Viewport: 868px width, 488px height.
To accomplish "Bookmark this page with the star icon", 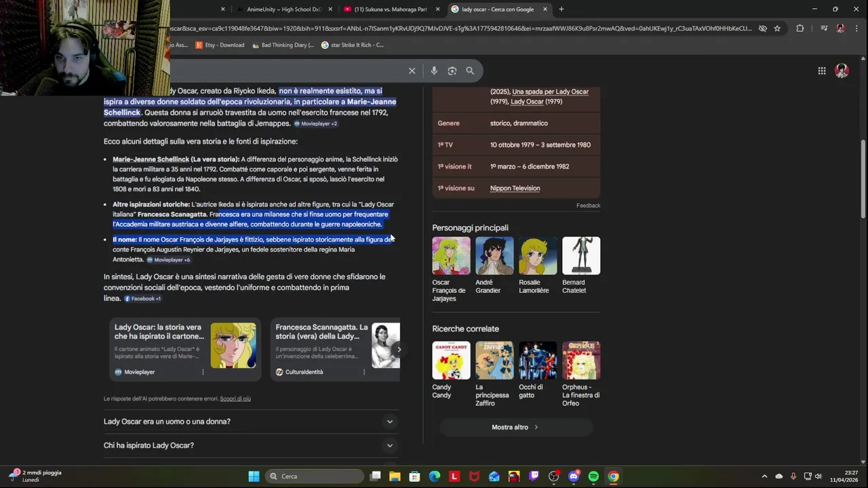I will pos(777,28).
